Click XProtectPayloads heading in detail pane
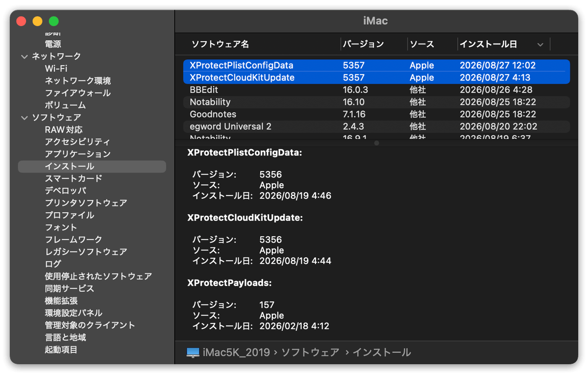The height and width of the screenshot is (374, 588). (x=229, y=283)
